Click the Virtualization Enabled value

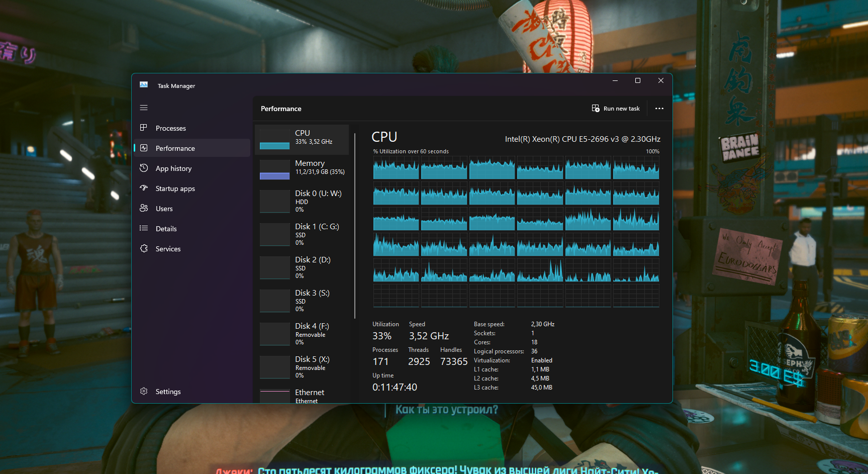click(542, 360)
